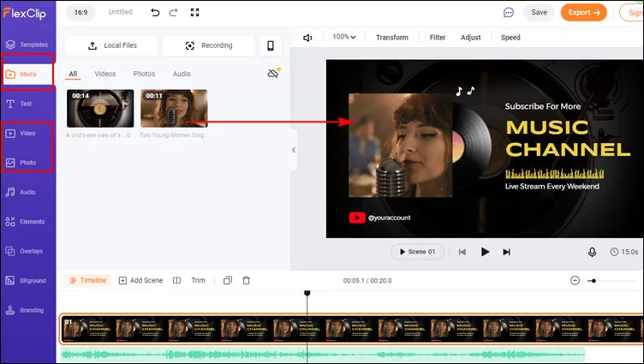Open the Speed options
Image resolution: width=644 pixels, height=364 pixels.
pos(510,38)
